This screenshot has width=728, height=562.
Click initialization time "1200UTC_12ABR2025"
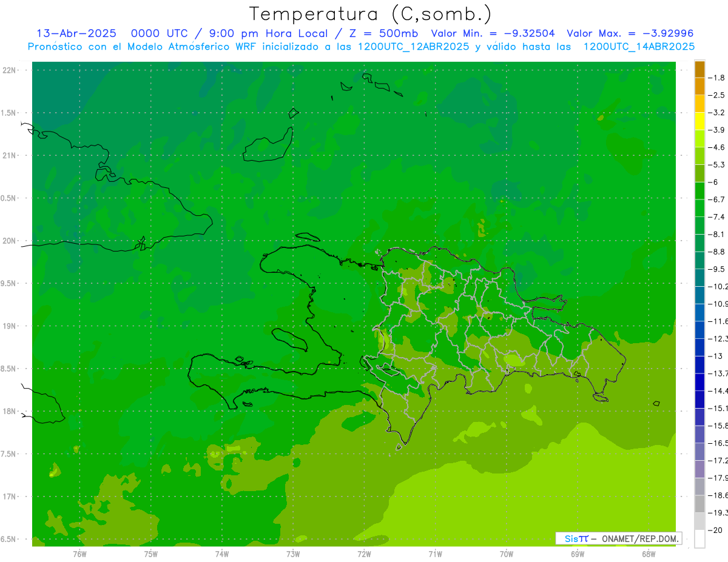point(413,46)
